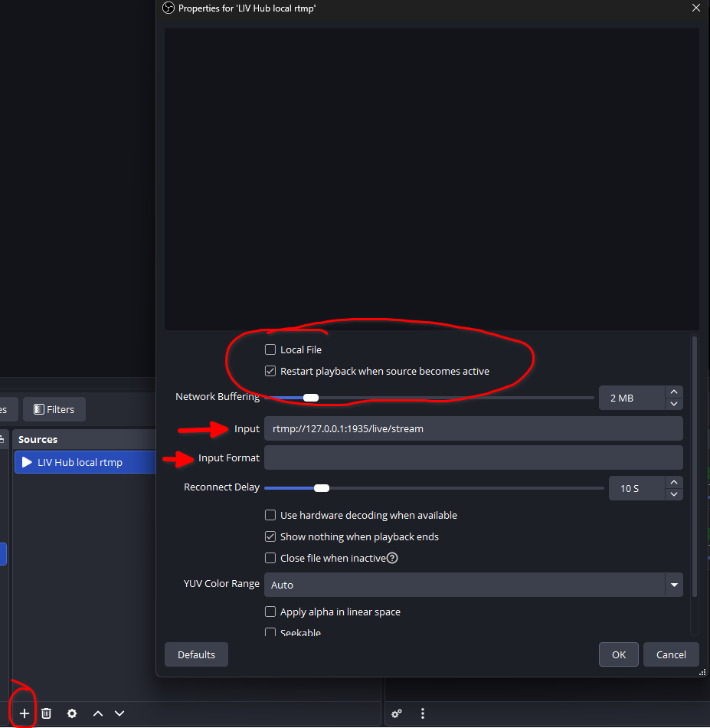Open the YUV Color Range dropdown
The height and width of the screenshot is (728, 710).
pyautogui.click(x=673, y=585)
